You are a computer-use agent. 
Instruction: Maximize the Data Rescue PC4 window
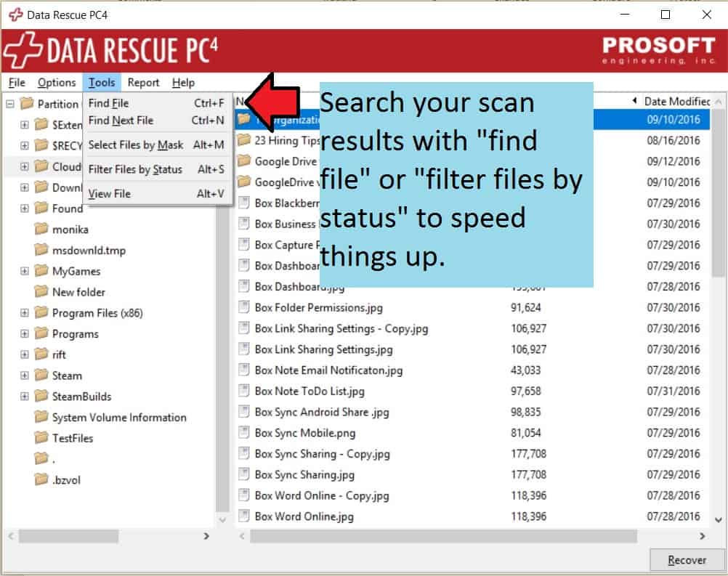[x=666, y=15]
